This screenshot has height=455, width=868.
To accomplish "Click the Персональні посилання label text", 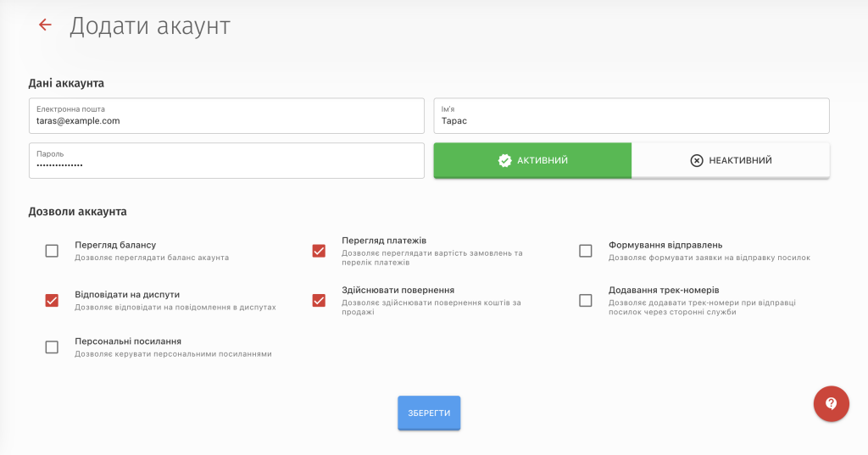I will [x=128, y=341].
